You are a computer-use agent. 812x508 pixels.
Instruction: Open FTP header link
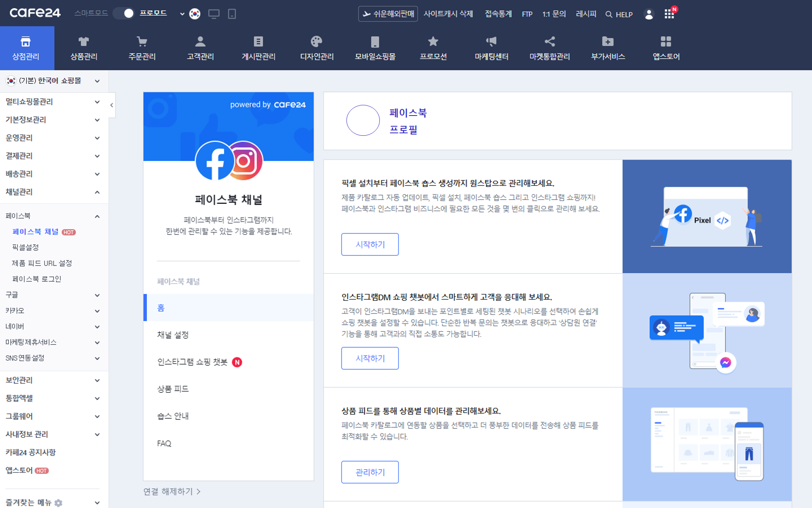[527, 14]
